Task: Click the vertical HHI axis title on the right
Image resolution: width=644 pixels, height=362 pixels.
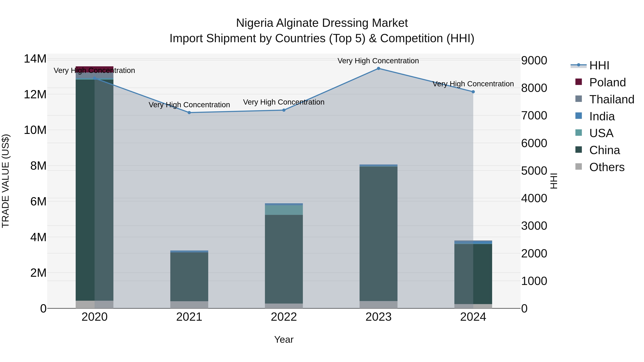Action: coord(554,181)
